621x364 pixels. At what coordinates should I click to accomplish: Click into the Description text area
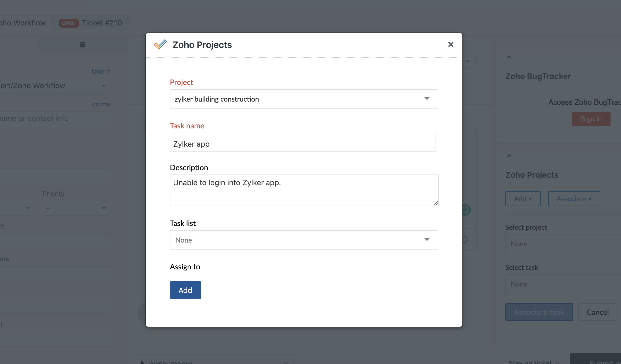click(x=304, y=190)
